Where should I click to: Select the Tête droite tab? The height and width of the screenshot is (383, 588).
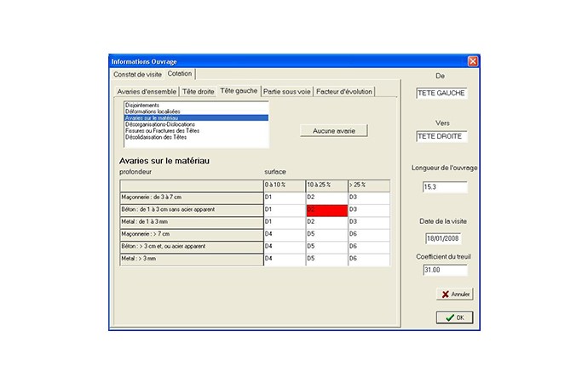coord(199,91)
